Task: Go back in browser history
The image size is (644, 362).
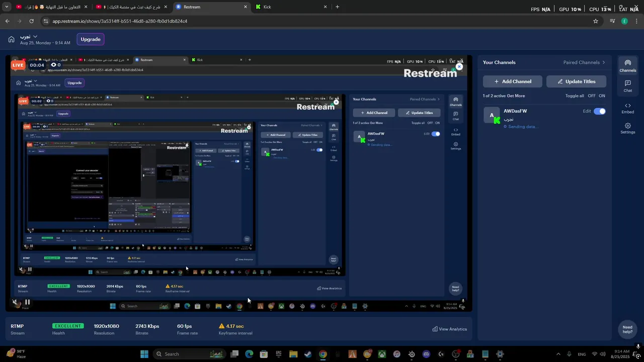Action: pyautogui.click(x=7, y=21)
